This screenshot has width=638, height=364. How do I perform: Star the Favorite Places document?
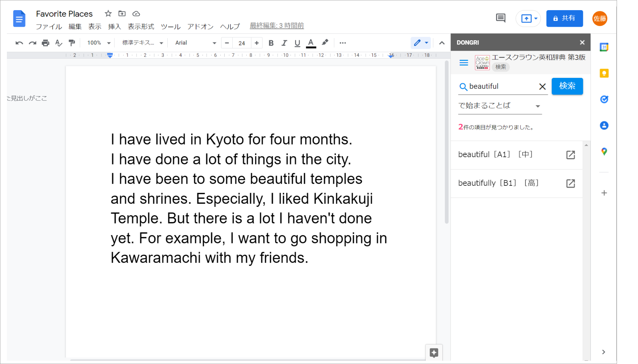108,14
